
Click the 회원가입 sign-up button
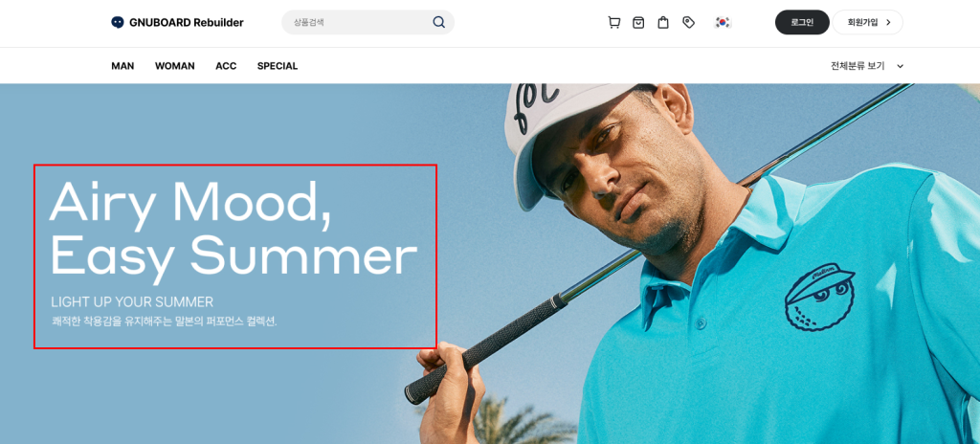point(867,23)
